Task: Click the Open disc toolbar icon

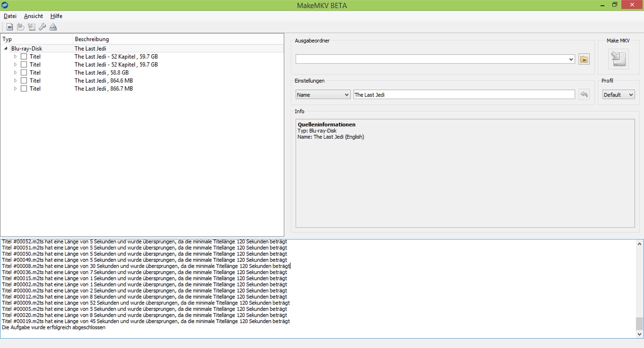Action: tap(21, 27)
